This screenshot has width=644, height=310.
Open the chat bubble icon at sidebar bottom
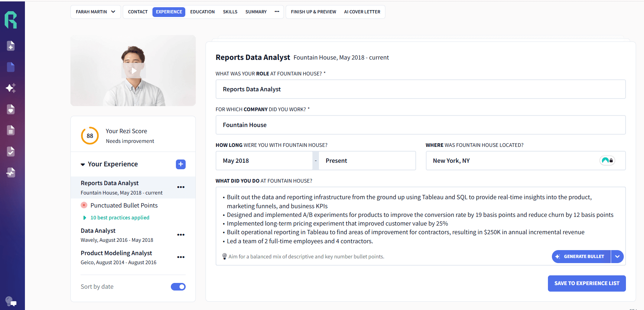(11, 301)
